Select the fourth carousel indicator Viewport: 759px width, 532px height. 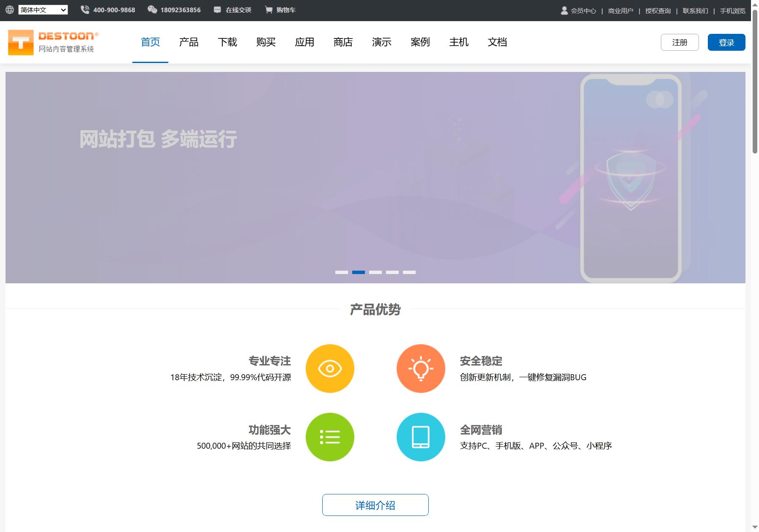[392, 272]
